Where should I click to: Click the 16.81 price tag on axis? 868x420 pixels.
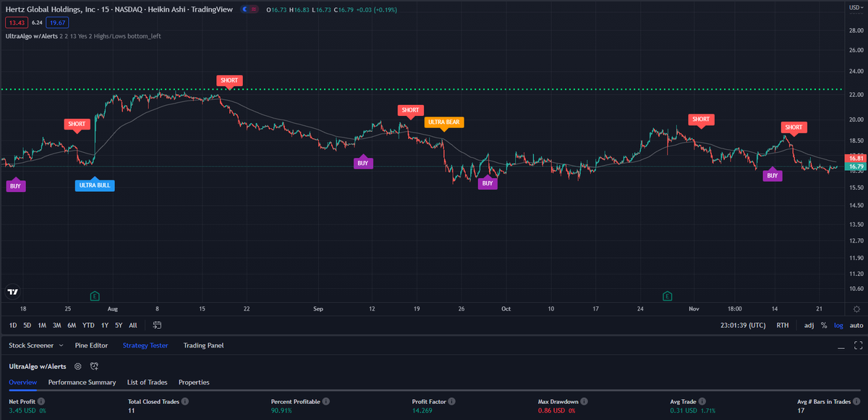click(856, 158)
